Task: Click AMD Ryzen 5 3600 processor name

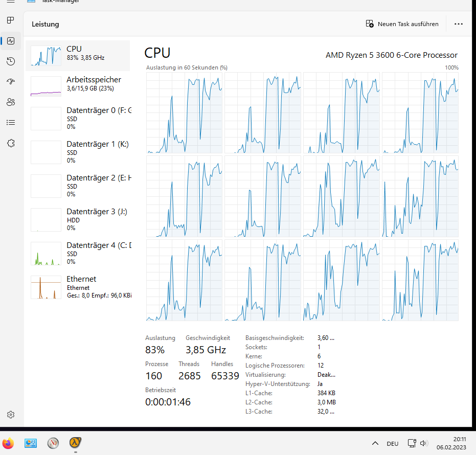Action: point(391,55)
